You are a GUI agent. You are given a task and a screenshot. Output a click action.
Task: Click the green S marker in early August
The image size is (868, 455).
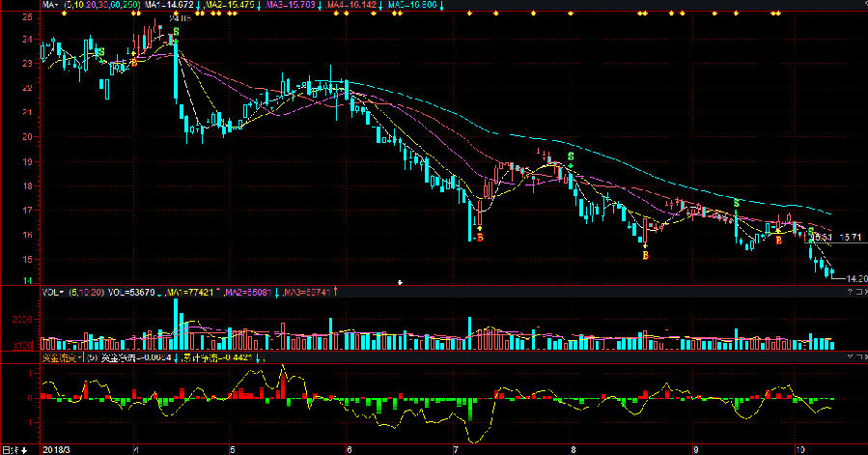571,156
